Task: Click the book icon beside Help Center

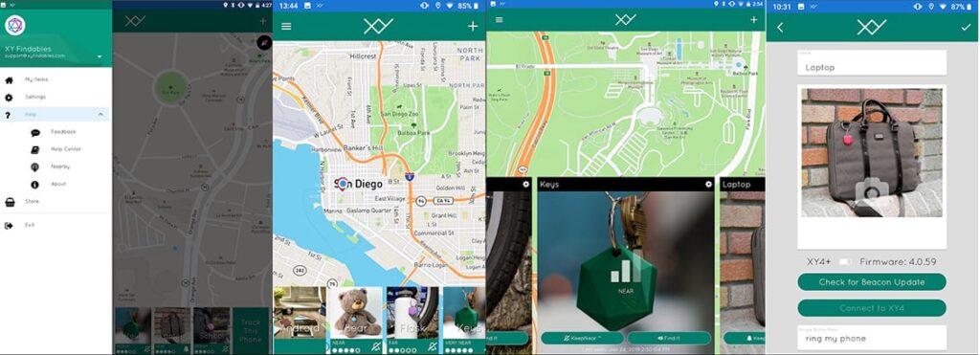Action: [35, 150]
